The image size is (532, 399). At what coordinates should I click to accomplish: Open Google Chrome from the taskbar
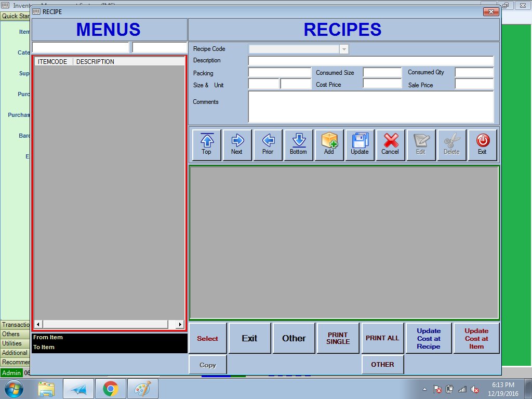110,389
